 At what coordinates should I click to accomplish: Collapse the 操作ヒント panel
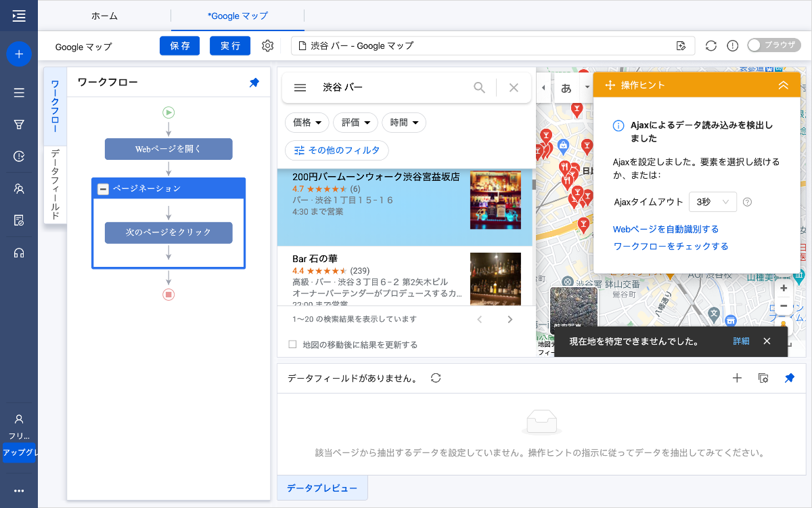tap(784, 85)
